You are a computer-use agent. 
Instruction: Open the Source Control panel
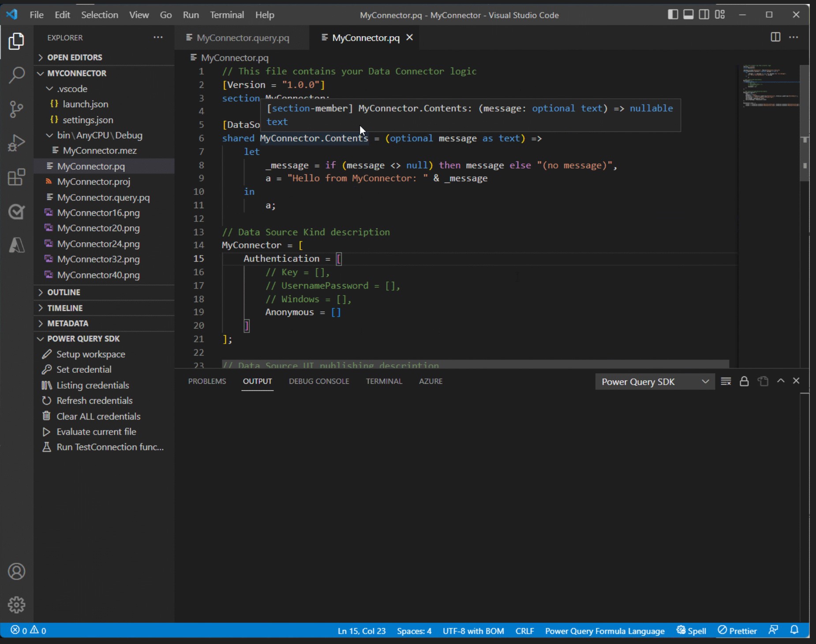click(x=16, y=109)
